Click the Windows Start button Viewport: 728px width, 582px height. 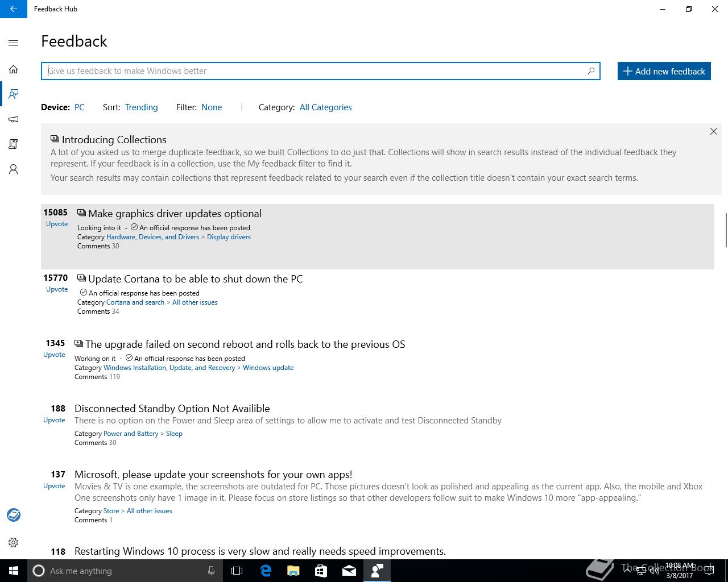14,571
